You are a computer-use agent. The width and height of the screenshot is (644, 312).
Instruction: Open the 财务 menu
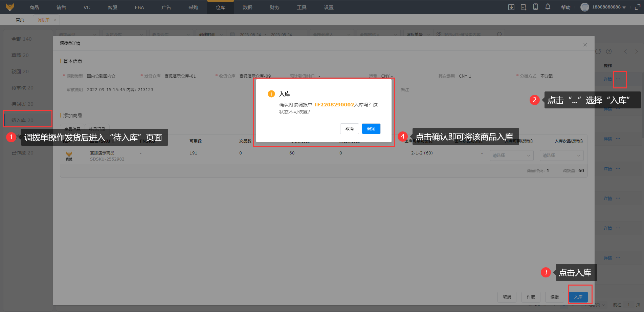(x=274, y=7)
